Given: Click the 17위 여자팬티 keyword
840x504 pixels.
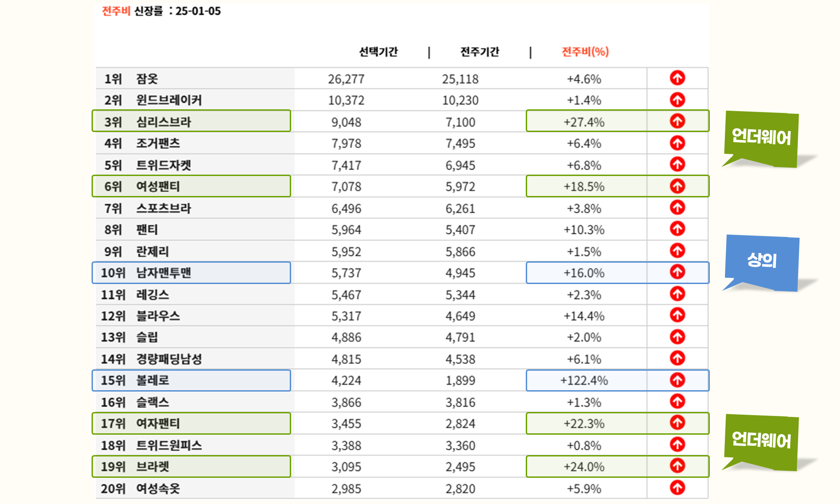Looking at the screenshot, I should pyautogui.click(x=158, y=424).
